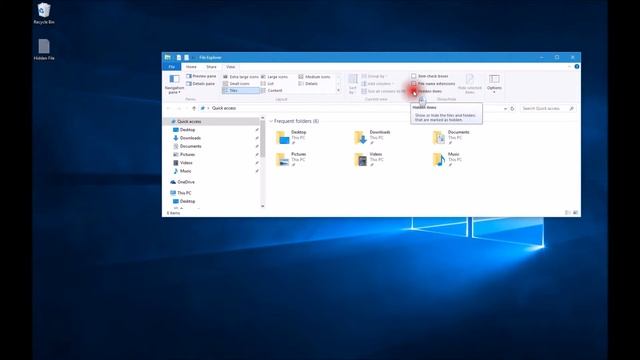Open address bar history dropdown

click(505, 109)
